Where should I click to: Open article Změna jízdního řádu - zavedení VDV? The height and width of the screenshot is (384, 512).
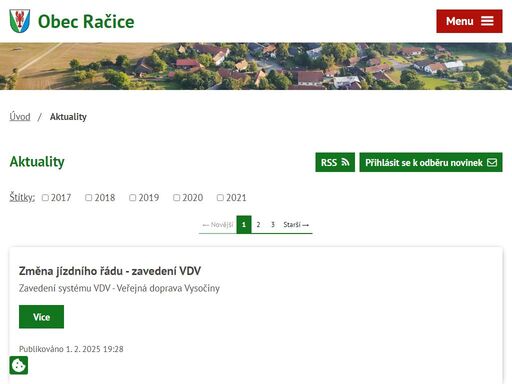pos(110,271)
